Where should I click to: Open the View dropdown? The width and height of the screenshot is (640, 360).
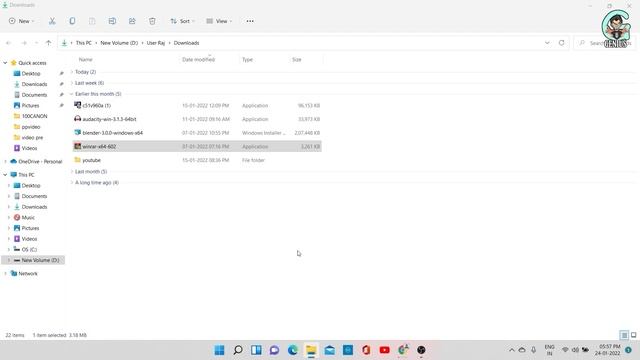tap(219, 21)
